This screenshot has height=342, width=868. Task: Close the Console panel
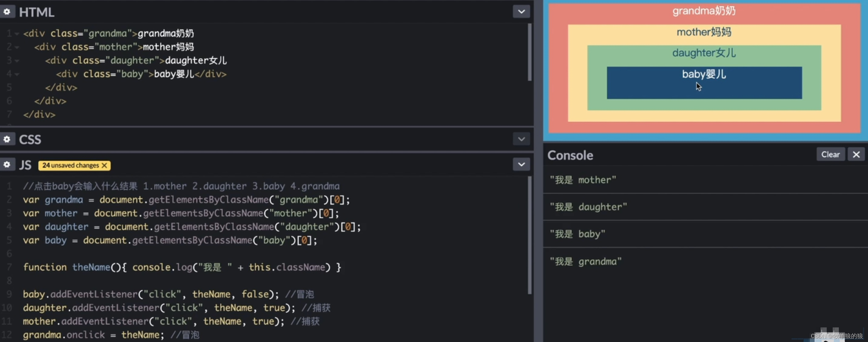tap(856, 154)
